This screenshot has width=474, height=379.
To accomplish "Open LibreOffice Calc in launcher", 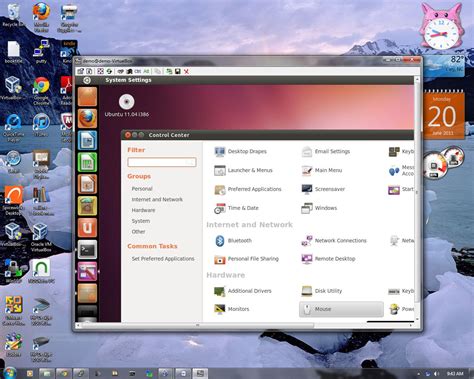I will point(87,162).
